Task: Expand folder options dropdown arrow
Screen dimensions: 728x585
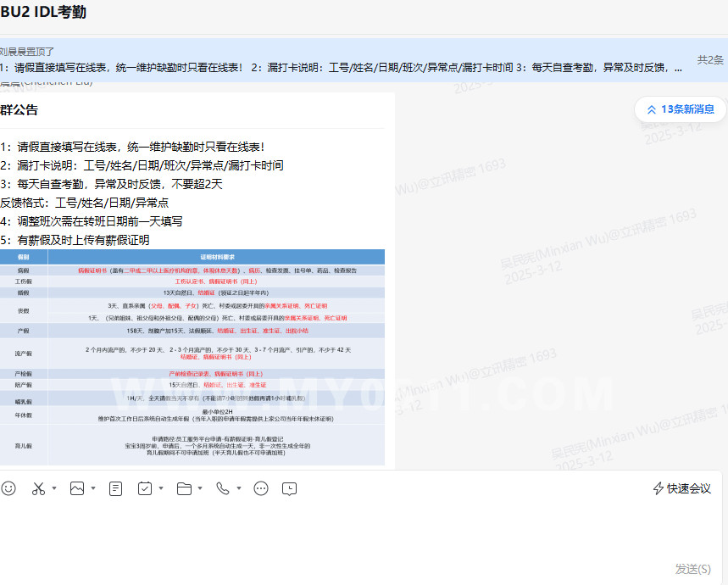Action: pos(200,488)
